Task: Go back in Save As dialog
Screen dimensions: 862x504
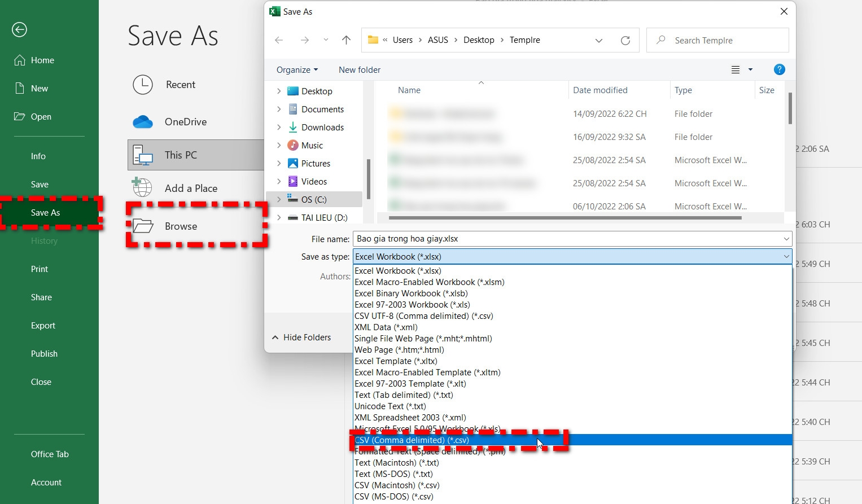Action: pyautogui.click(x=279, y=40)
